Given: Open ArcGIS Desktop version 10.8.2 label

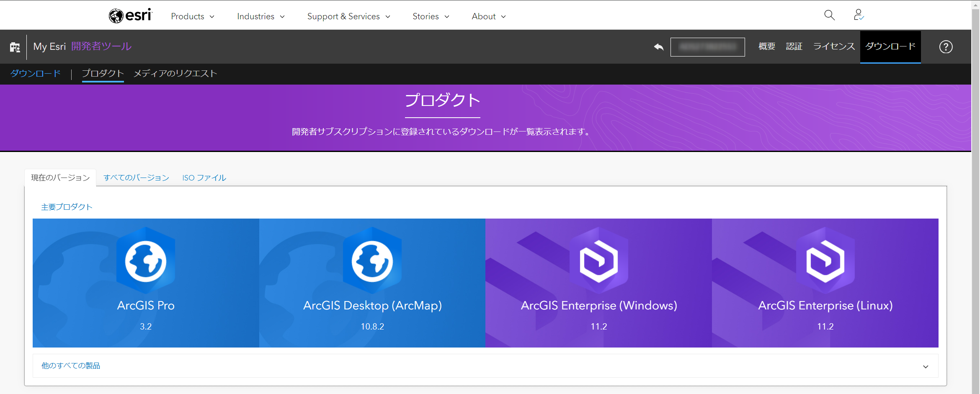Looking at the screenshot, I should [372, 327].
